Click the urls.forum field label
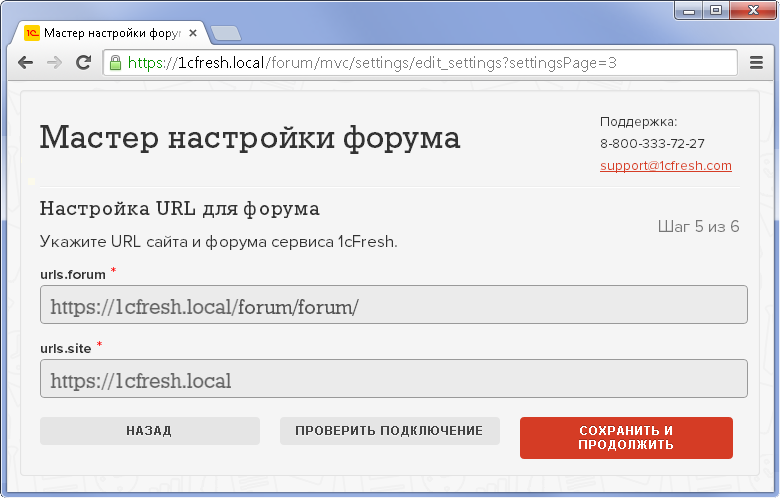 pos(73,275)
